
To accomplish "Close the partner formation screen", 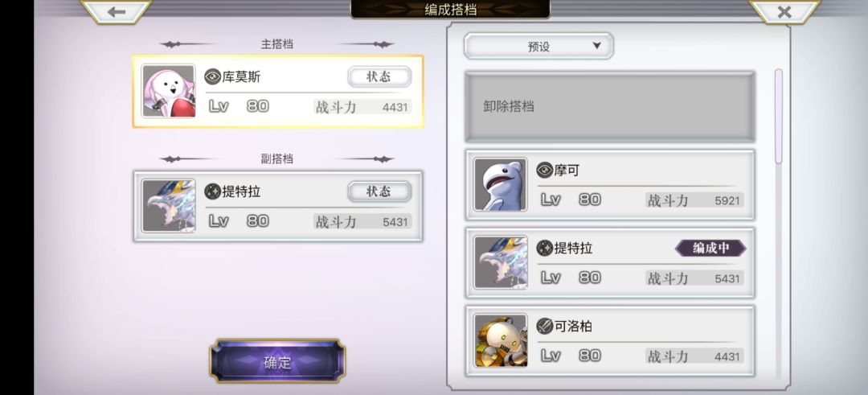I will 784,11.
